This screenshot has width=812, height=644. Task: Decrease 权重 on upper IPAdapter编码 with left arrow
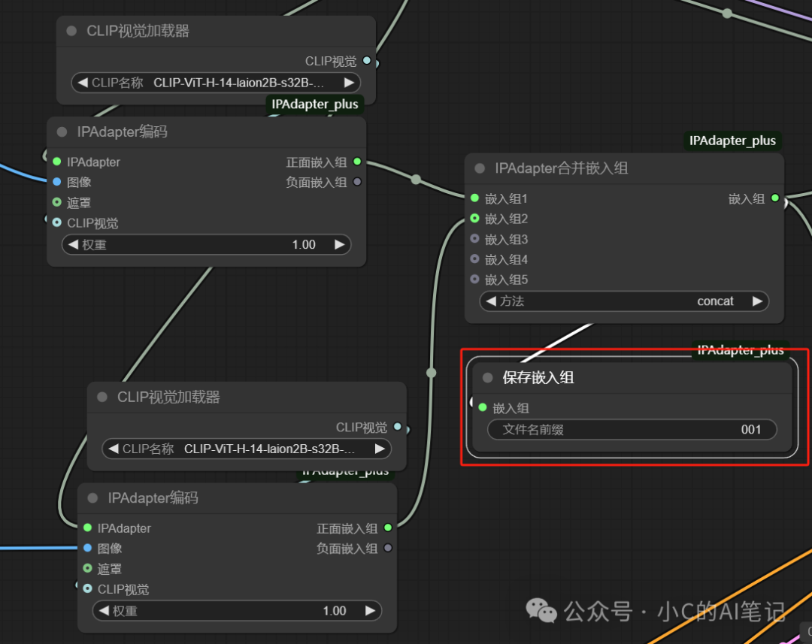(73, 244)
